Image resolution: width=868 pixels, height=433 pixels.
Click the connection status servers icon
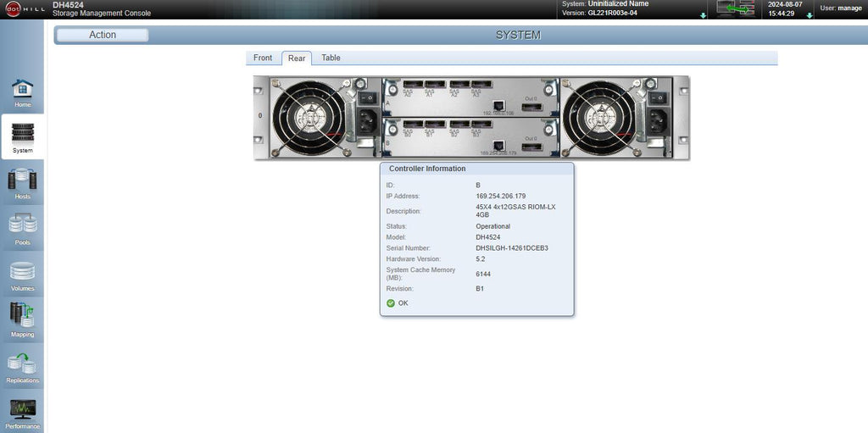coord(735,8)
